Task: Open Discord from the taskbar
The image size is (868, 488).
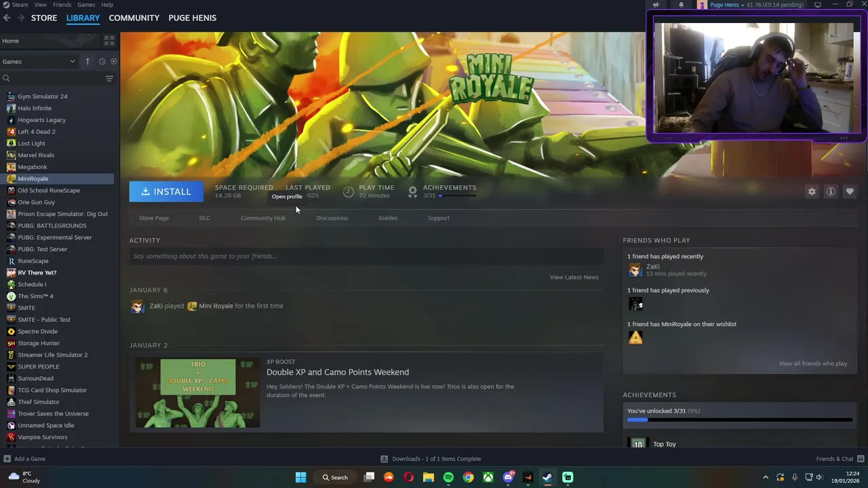Action: tap(508, 477)
